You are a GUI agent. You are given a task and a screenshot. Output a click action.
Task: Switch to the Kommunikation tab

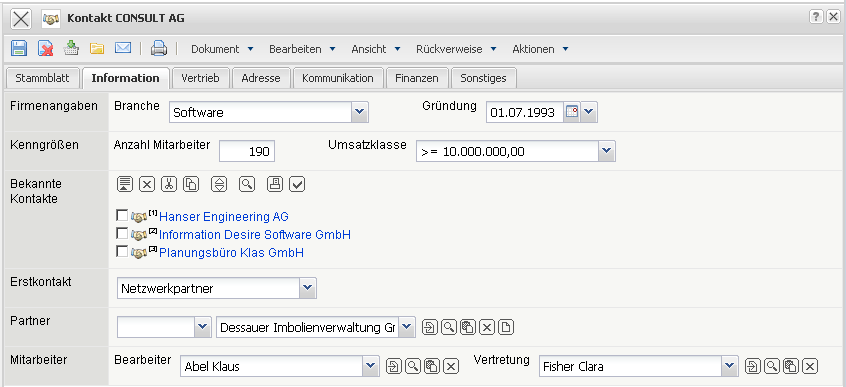[338, 78]
